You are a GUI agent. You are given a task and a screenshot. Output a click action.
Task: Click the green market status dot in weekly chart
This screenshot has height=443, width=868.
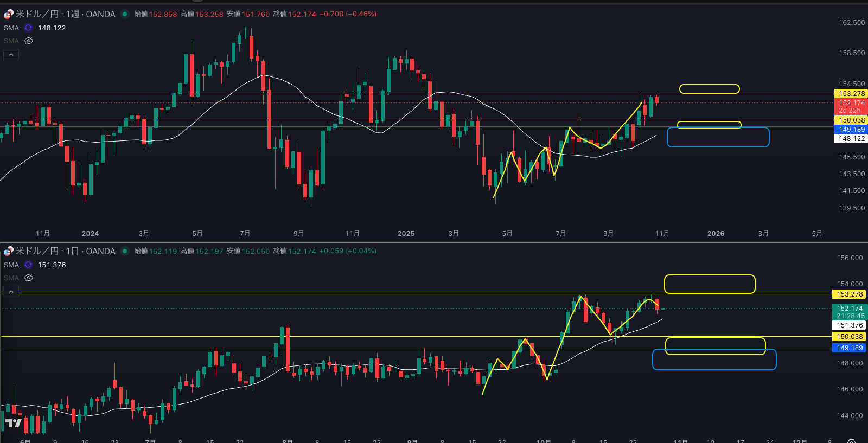tap(124, 14)
